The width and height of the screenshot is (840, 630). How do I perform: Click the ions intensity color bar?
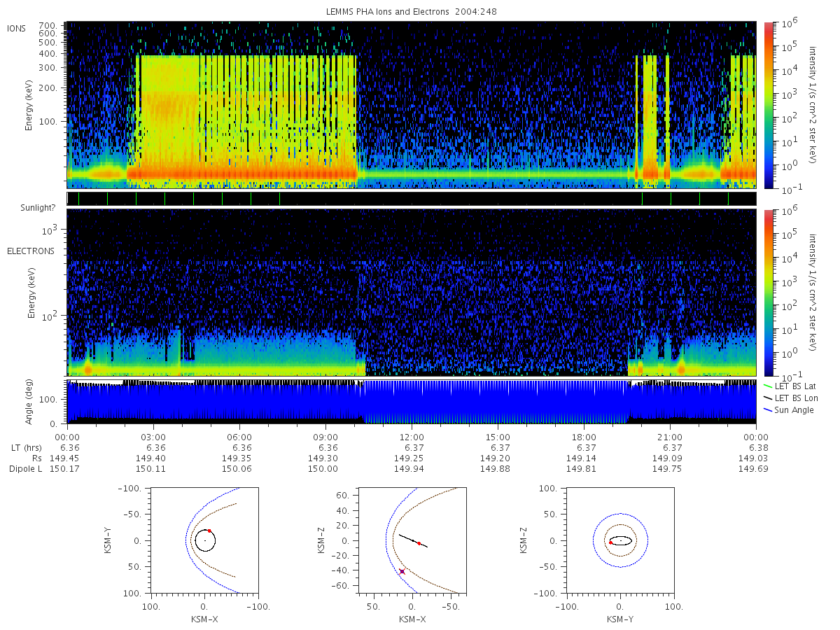coord(768,104)
